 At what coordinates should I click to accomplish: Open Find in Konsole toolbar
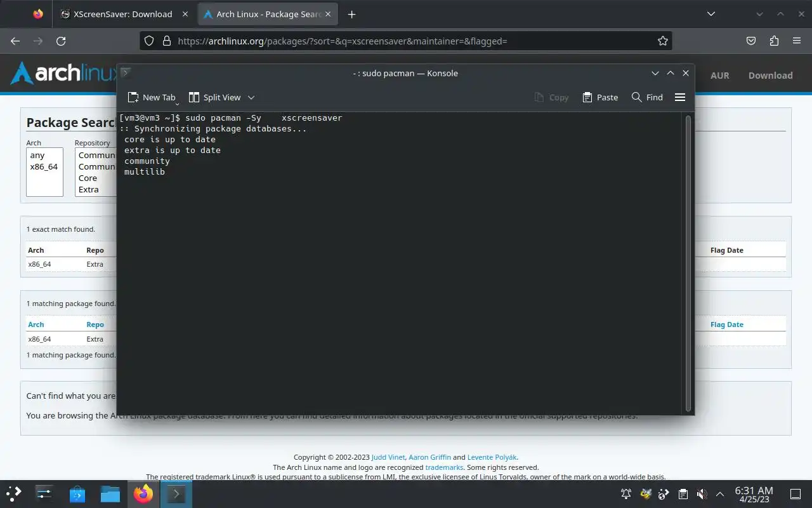647,97
